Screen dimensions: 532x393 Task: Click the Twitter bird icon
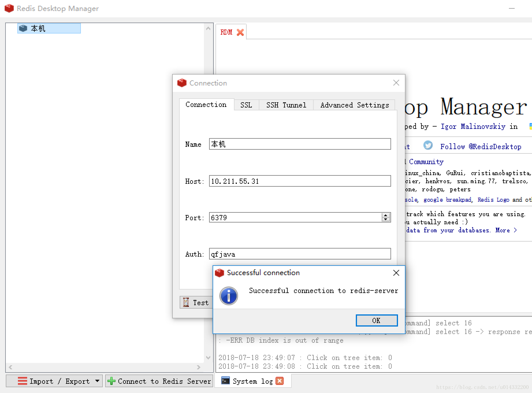[428, 145]
